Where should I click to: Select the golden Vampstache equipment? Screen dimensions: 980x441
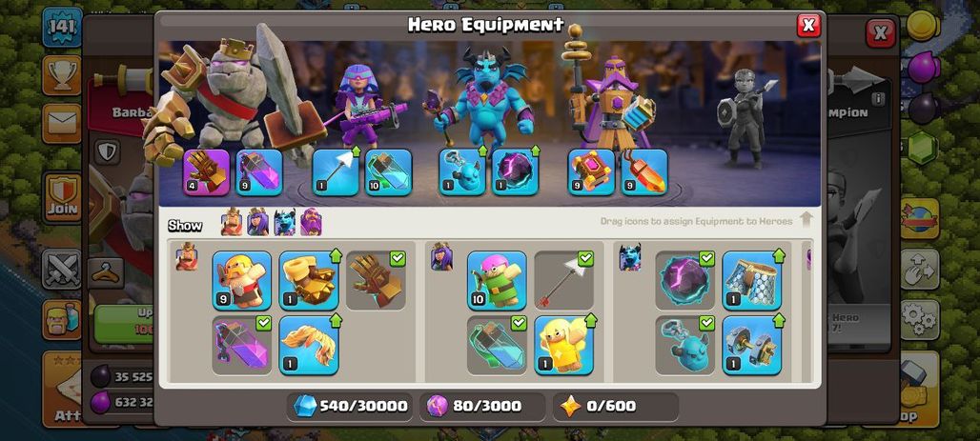(x=309, y=345)
